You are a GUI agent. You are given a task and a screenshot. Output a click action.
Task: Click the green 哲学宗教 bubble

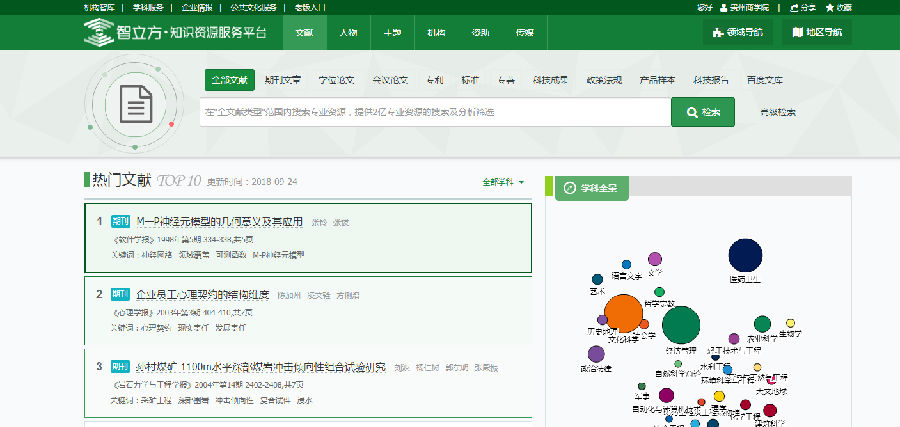pos(660,292)
